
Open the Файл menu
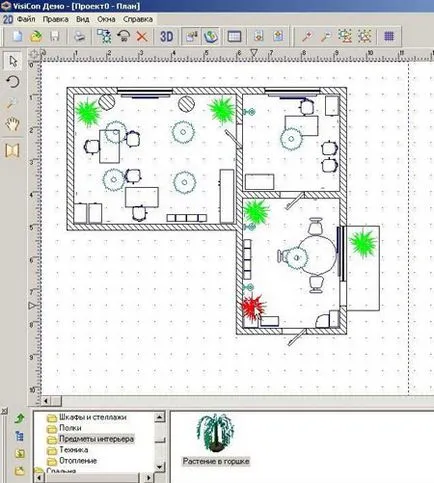26,19
